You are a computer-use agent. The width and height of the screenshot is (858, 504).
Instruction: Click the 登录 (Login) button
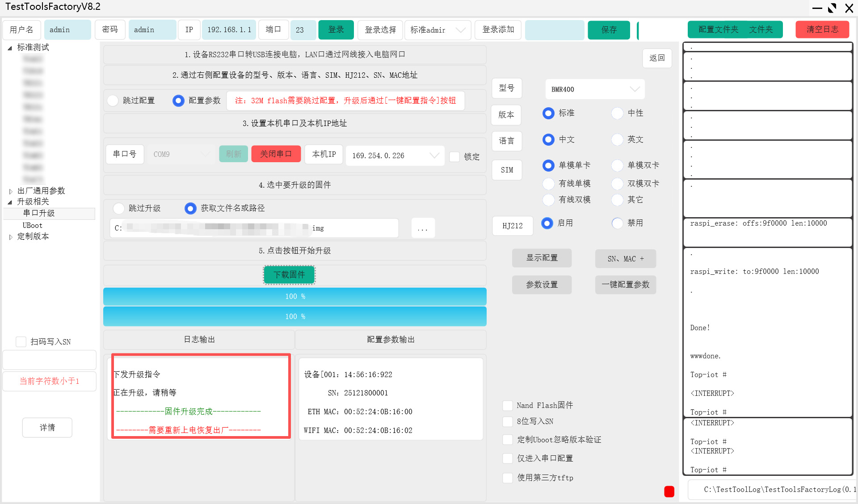336,29
